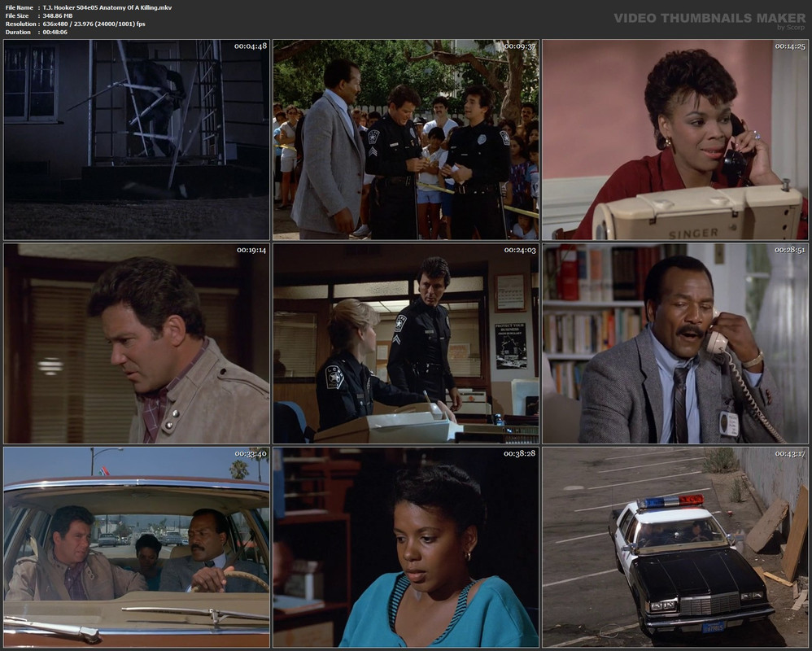
Task: Click the 'Resolution' header label
Action: (20, 24)
